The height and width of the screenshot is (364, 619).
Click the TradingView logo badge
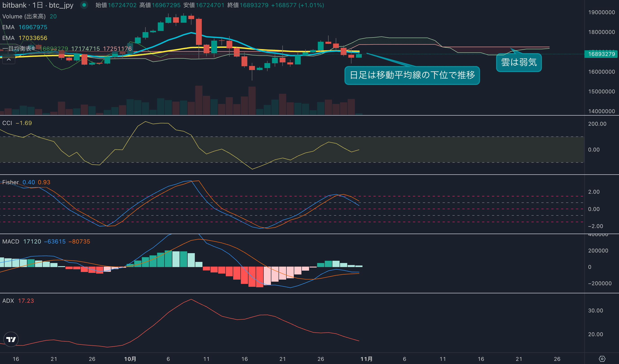11,339
